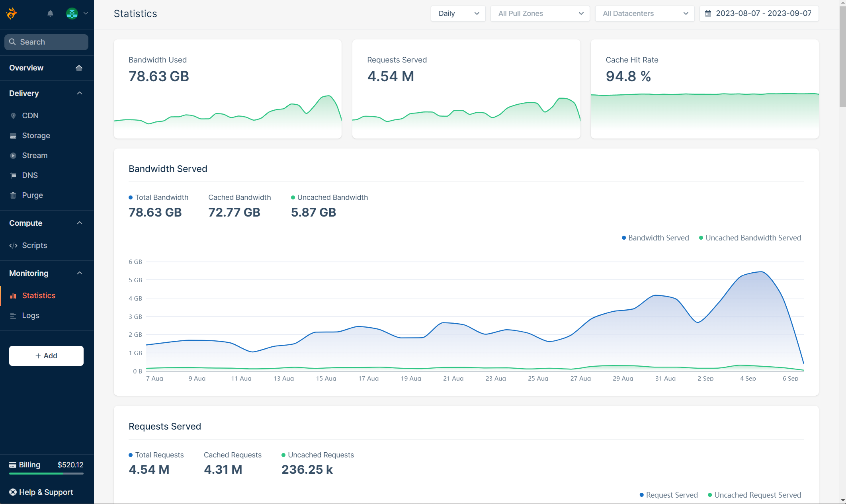Open the notifications bell

(50, 14)
